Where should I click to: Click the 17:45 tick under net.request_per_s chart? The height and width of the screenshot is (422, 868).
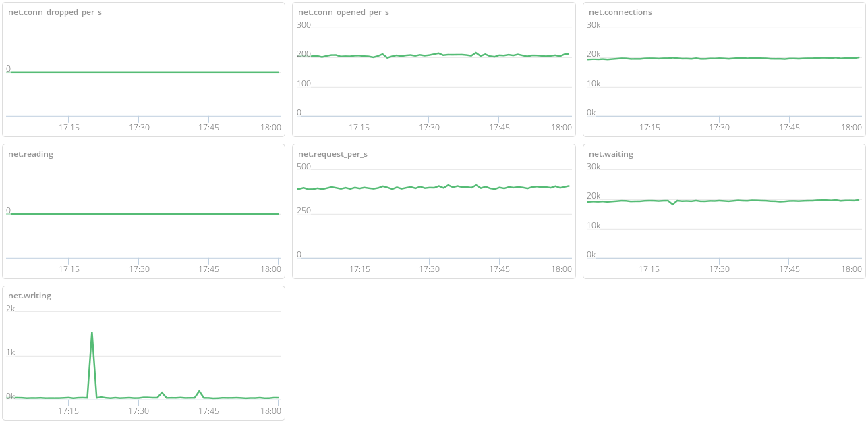pyautogui.click(x=499, y=269)
